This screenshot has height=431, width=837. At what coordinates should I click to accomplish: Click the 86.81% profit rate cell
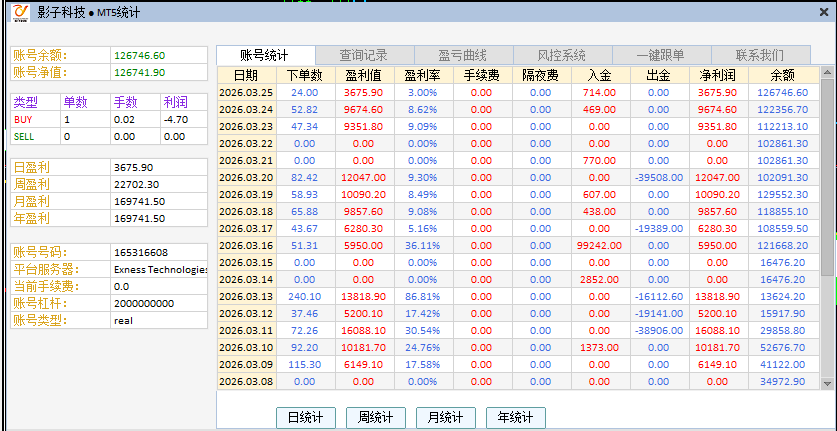[424, 296]
